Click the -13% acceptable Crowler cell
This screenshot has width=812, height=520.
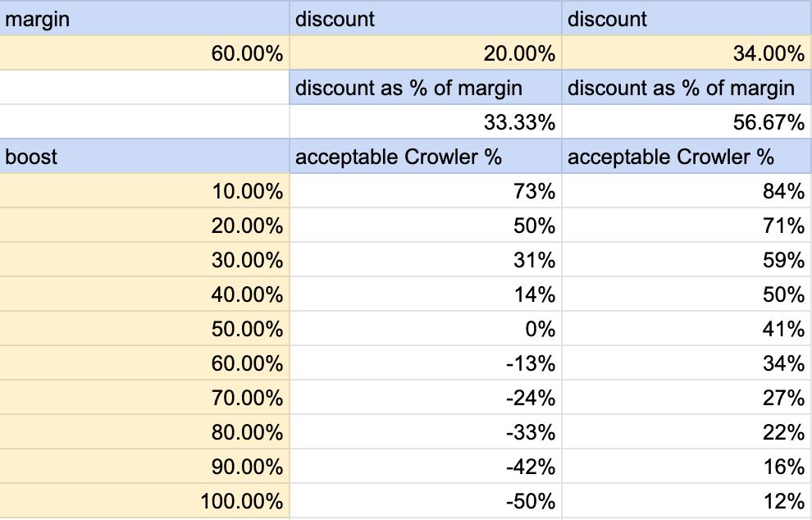tap(426, 363)
